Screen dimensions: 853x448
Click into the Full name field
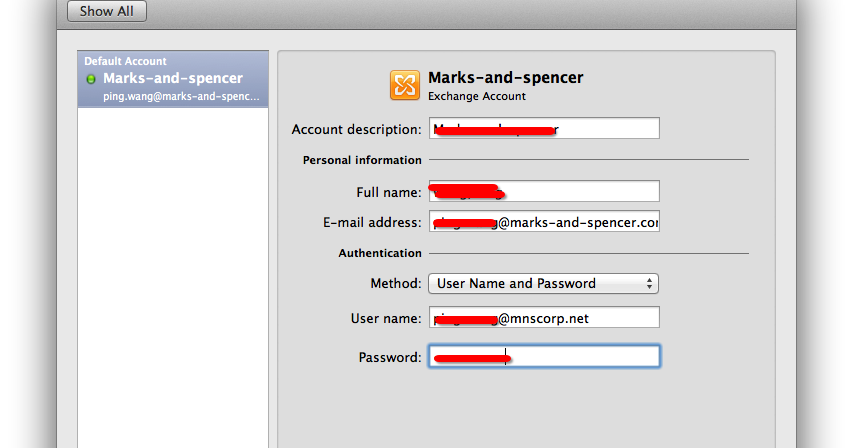544,191
